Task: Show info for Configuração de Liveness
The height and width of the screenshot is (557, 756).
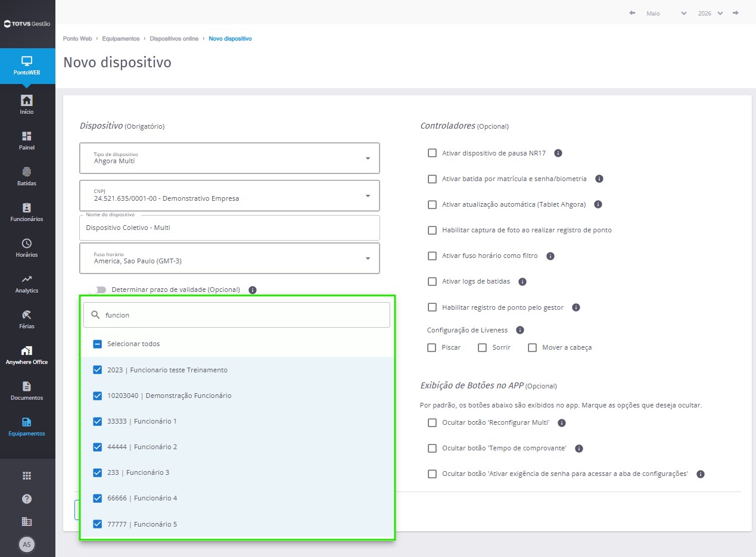Action: 520,330
